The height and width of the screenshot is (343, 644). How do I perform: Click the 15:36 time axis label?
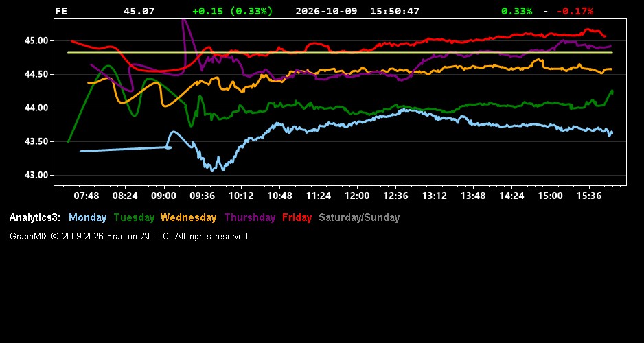click(x=589, y=196)
